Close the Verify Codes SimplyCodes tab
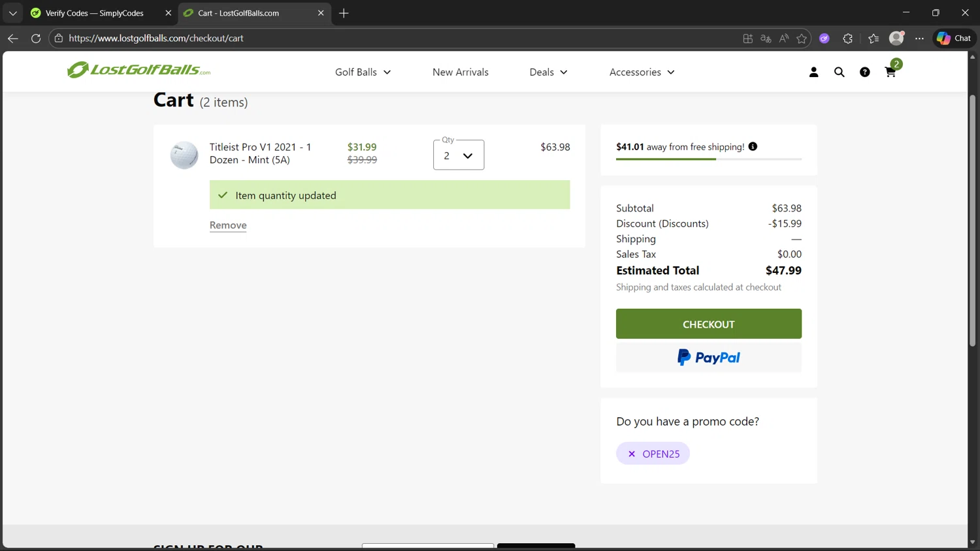The width and height of the screenshot is (980, 551). (168, 13)
